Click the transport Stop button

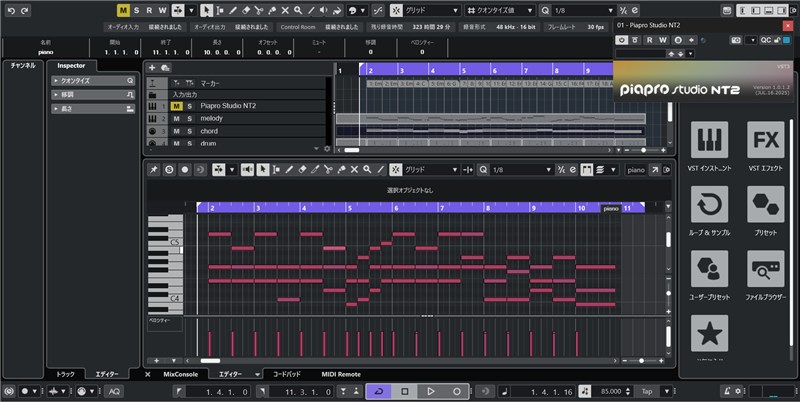point(405,391)
